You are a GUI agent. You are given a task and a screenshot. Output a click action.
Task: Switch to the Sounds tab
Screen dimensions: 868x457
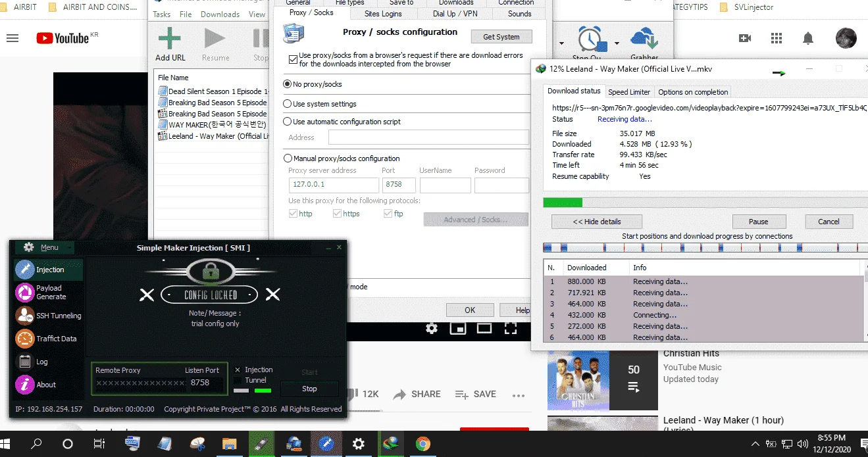pyautogui.click(x=519, y=13)
